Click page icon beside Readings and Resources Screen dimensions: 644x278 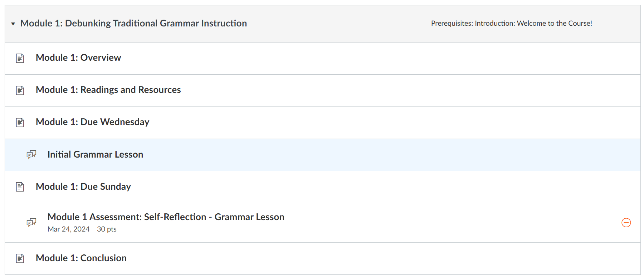pyautogui.click(x=20, y=90)
